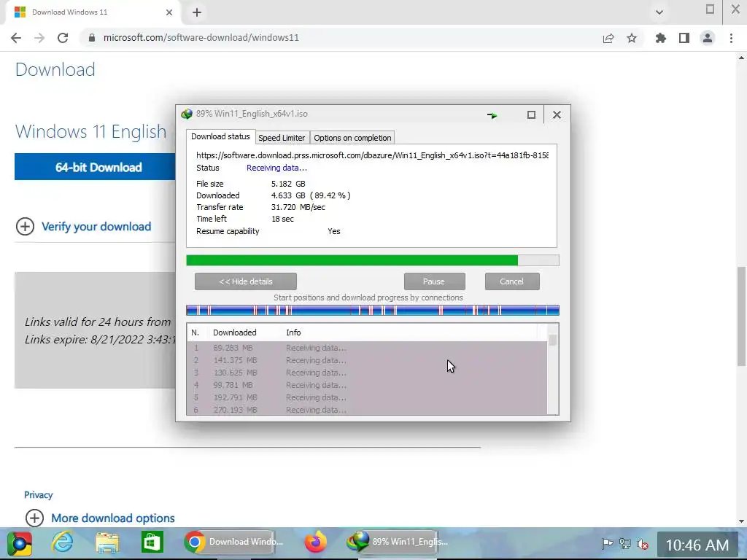Select connection row 3 with 130.625 MB
The height and width of the screenshot is (560, 747).
coord(367,373)
